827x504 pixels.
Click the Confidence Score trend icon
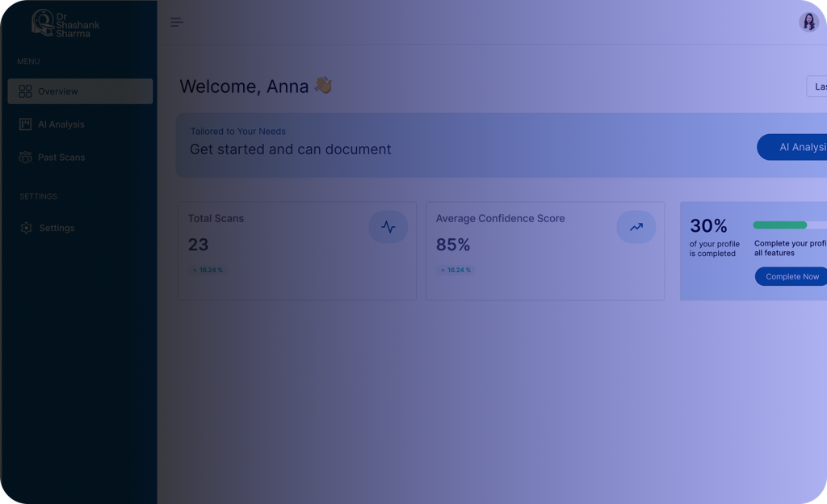pyautogui.click(x=636, y=227)
